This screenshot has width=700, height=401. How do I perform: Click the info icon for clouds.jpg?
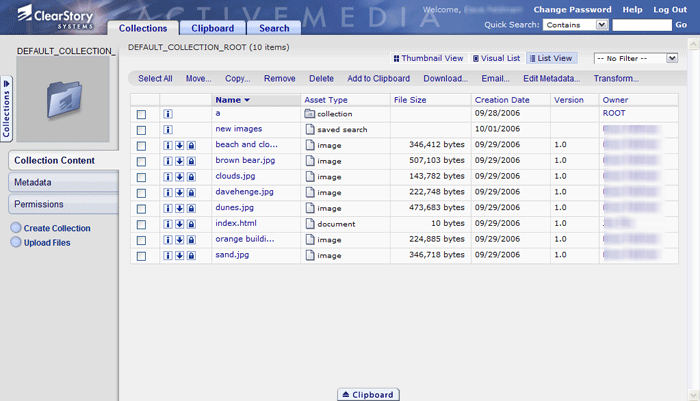(x=168, y=177)
